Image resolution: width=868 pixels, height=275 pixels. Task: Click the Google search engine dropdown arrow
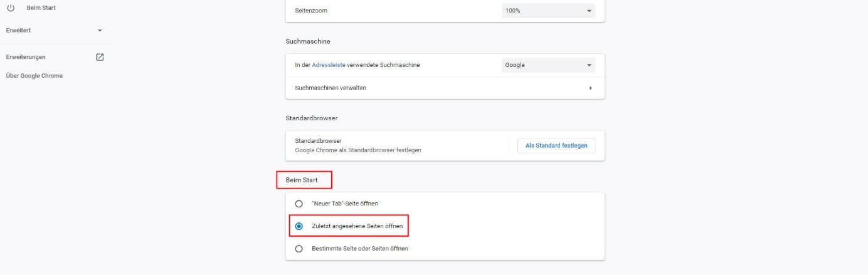coord(589,65)
